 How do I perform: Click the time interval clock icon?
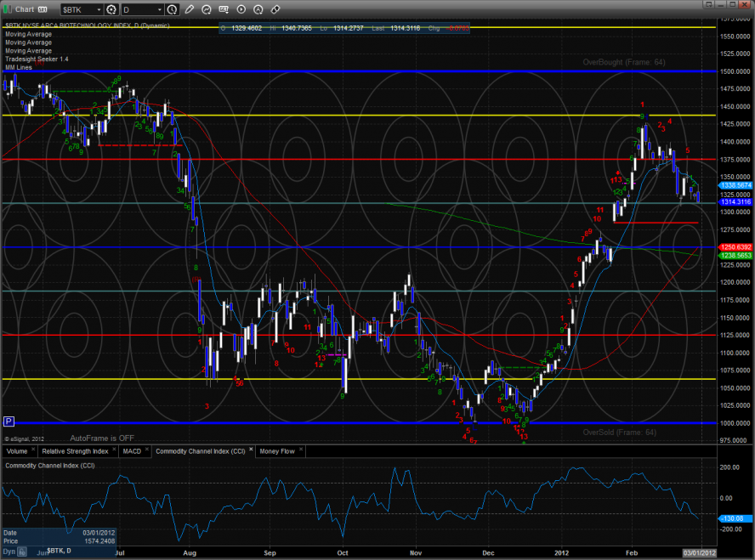(x=172, y=9)
